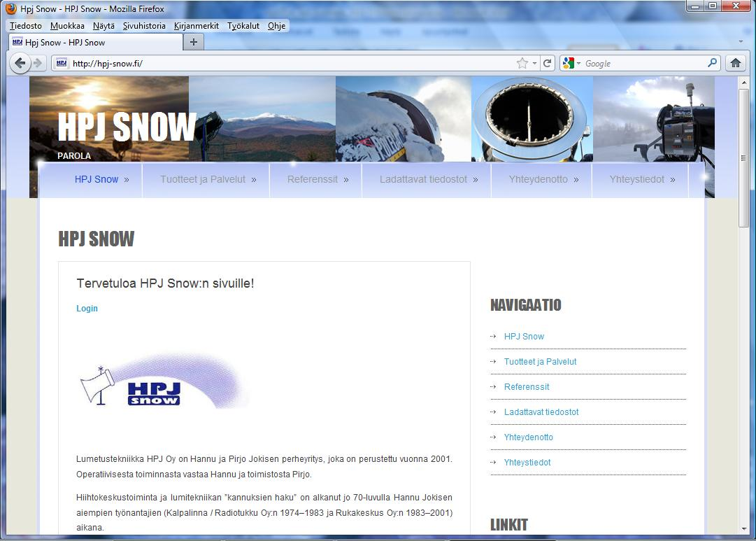
Task: Open the Sivuhistoria menu
Action: coord(144,26)
